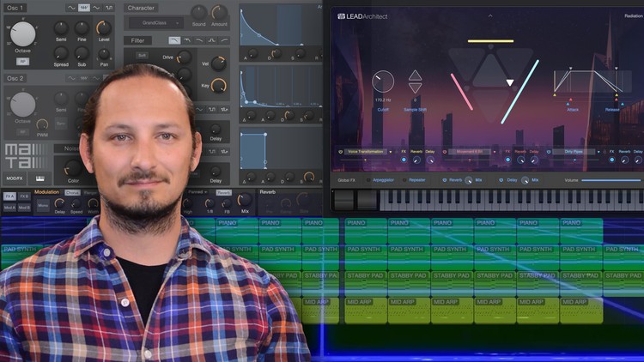Select the Chorus modulation tab
Image resolution: width=644 pixels, height=362 pixels.
[x=73, y=193]
